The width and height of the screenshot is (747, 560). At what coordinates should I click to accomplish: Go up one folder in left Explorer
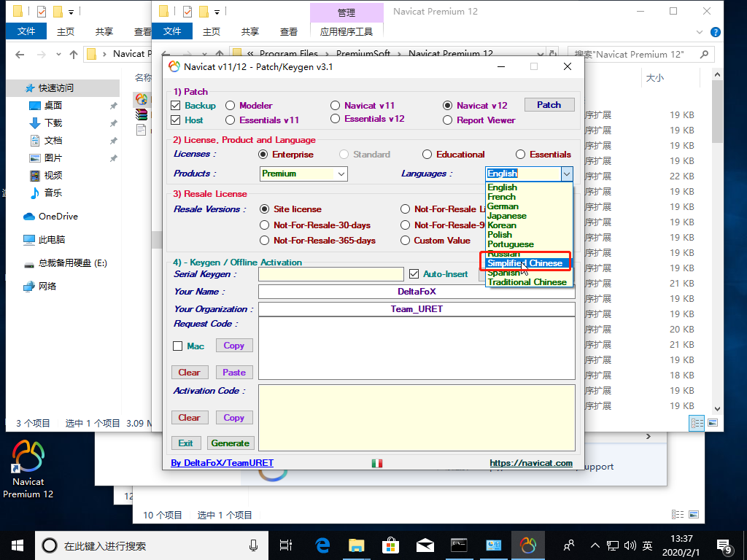[x=74, y=54]
